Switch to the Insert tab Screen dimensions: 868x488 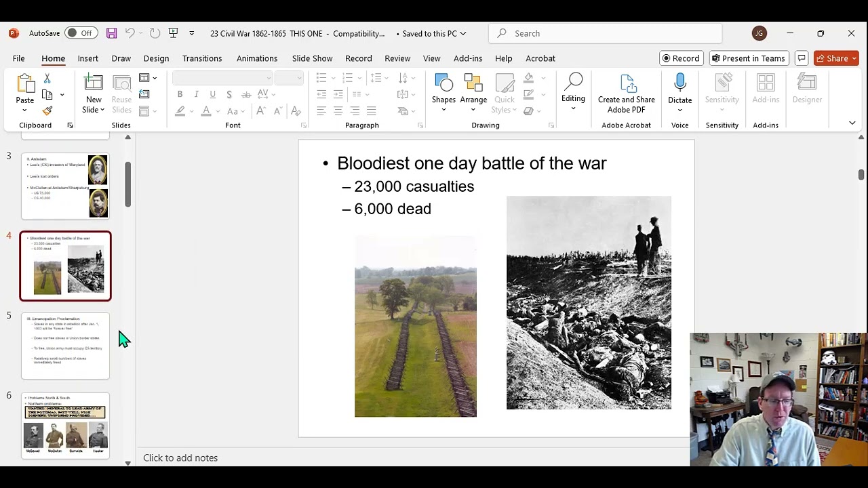[87, 58]
